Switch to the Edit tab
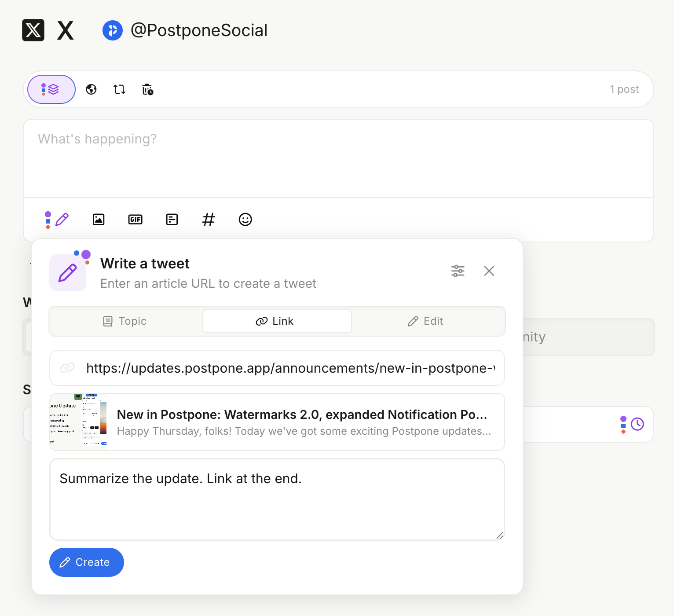Image resolution: width=674 pixels, height=616 pixels. point(426,321)
